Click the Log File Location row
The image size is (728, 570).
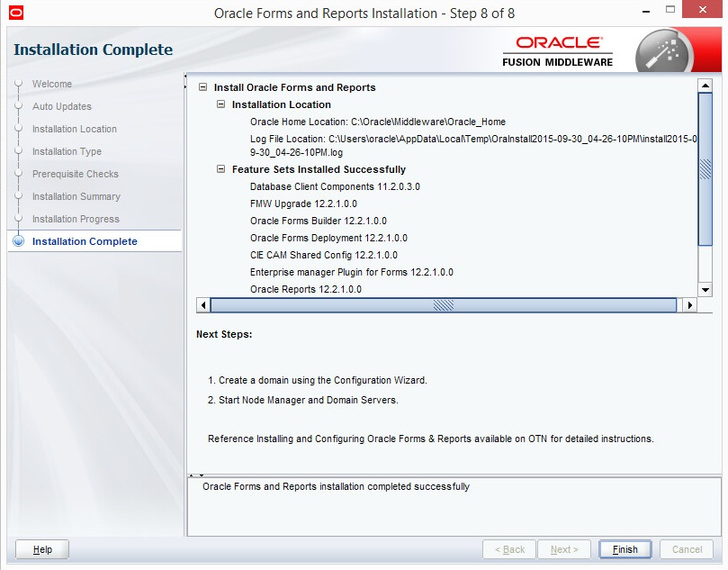click(x=473, y=145)
